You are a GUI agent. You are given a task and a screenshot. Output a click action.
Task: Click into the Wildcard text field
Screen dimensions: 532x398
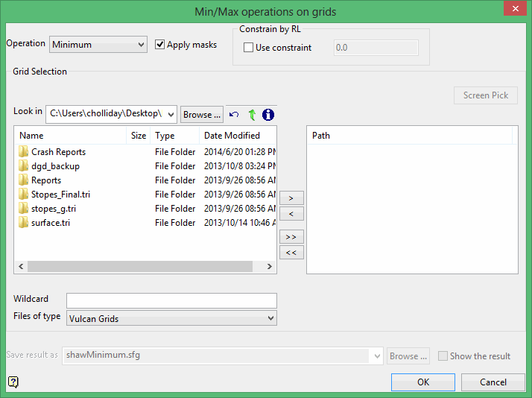[171, 300]
